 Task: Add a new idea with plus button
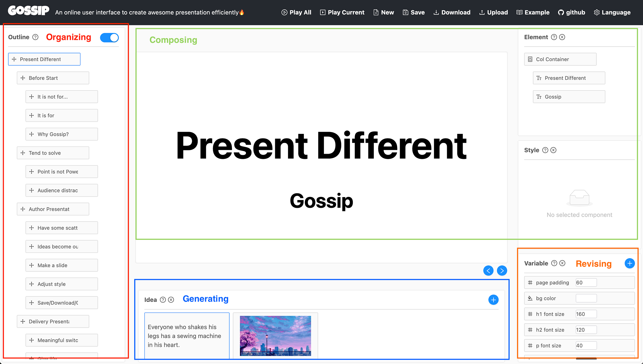[493, 300]
